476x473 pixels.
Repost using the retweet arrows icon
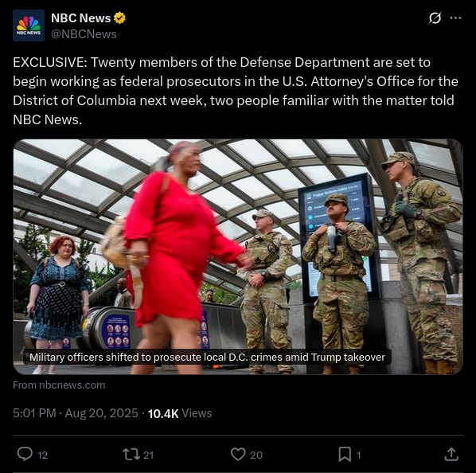pyautogui.click(x=131, y=455)
